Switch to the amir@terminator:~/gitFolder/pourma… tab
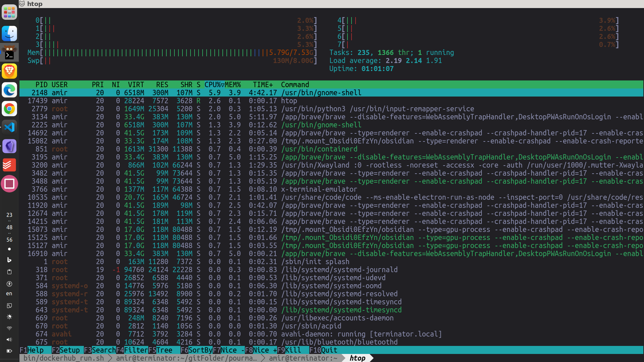 tap(186, 358)
